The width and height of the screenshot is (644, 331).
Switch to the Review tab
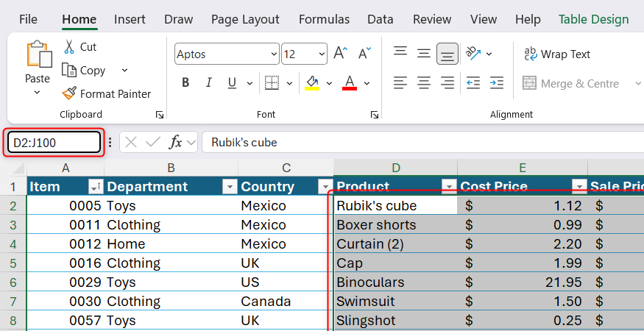coord(432,19)
